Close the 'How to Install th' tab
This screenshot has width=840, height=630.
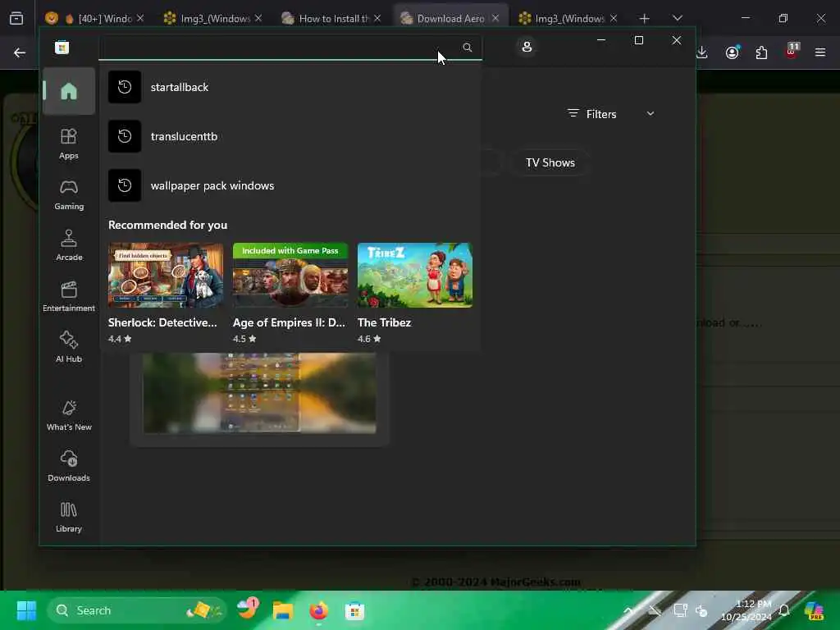pos(377,18)
